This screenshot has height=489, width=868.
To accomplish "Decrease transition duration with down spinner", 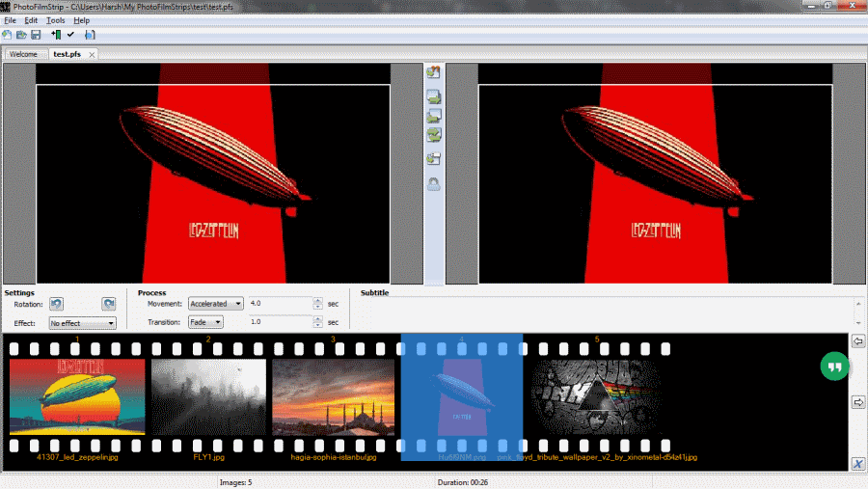I will 317,324.
